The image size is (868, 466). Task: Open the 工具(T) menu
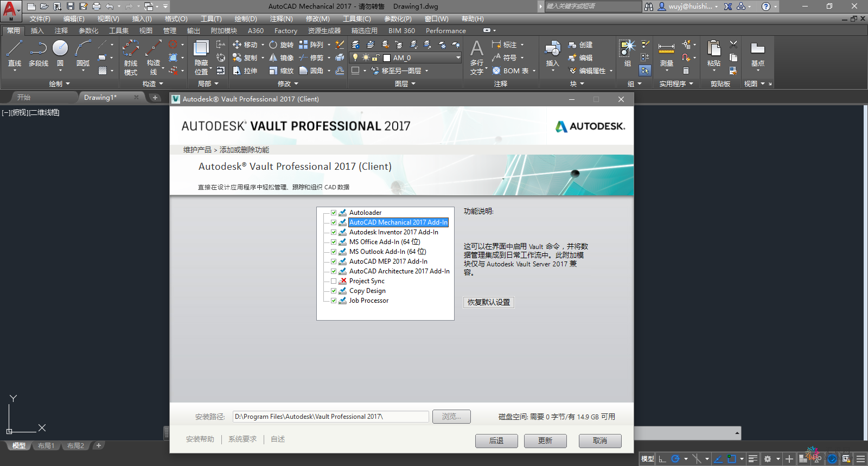[x=211, y=19]
